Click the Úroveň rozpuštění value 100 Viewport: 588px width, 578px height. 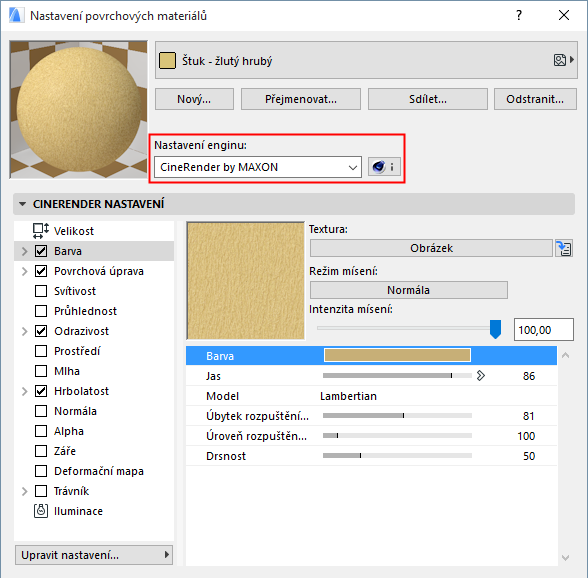(x=526, y=436)
